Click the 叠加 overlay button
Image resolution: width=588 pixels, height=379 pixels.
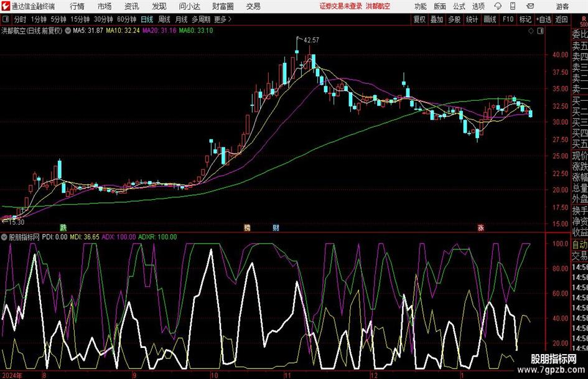point(437,19)
